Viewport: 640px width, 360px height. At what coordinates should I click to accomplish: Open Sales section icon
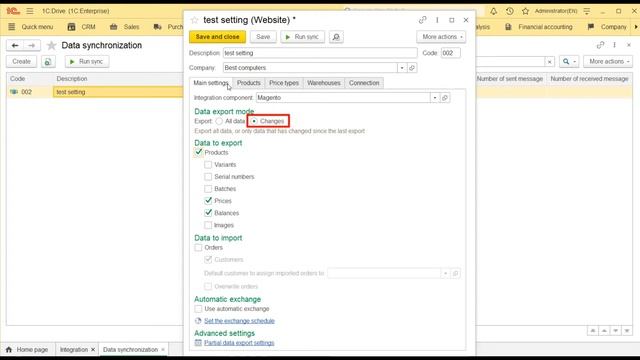pyautogui.click(x=113, y=27)
